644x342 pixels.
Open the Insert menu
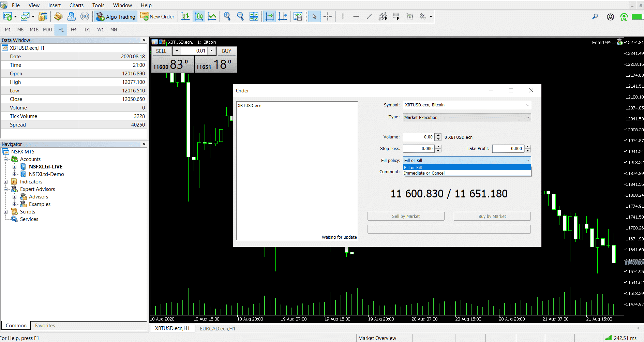point(55,5)
